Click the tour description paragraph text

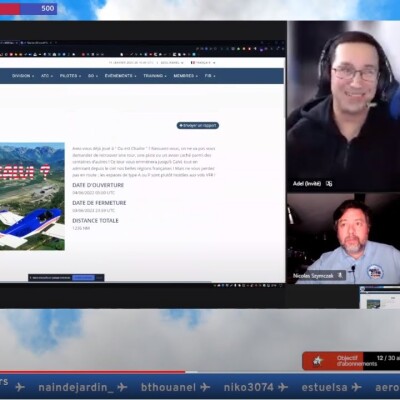click(144, 162)
